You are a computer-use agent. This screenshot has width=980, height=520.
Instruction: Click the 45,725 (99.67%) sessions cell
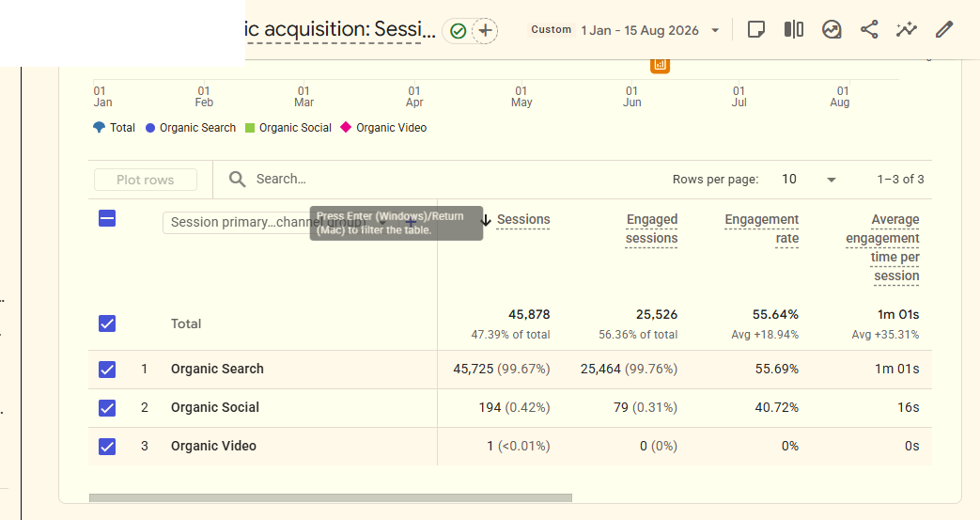coord(502,370)
